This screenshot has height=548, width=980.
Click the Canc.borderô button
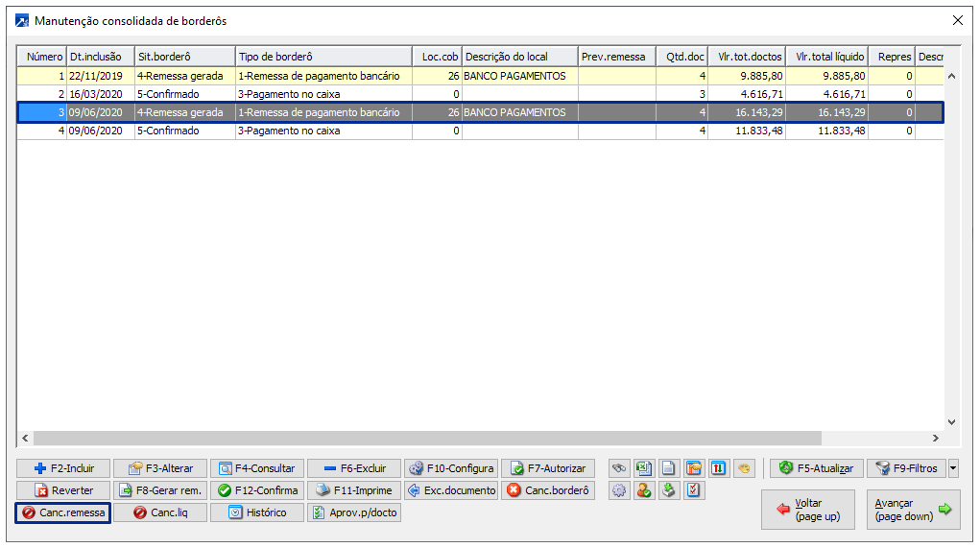(x=547, y=490)
